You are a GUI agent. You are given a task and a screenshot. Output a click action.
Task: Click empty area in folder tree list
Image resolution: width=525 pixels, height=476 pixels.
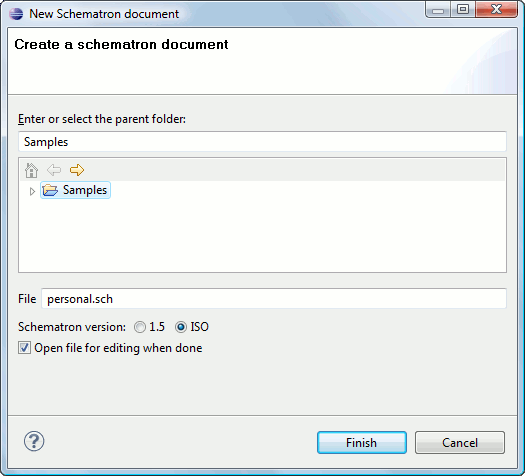(262, 234)
